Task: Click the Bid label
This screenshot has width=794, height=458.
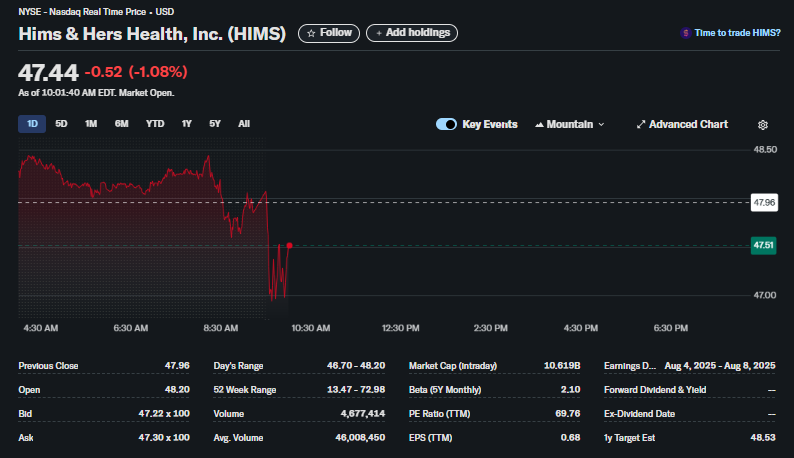Action: [x=25, y=414]
